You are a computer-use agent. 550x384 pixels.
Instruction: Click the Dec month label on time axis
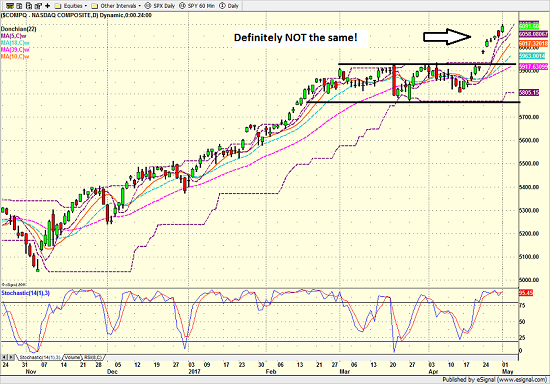(x=112, y=371)
